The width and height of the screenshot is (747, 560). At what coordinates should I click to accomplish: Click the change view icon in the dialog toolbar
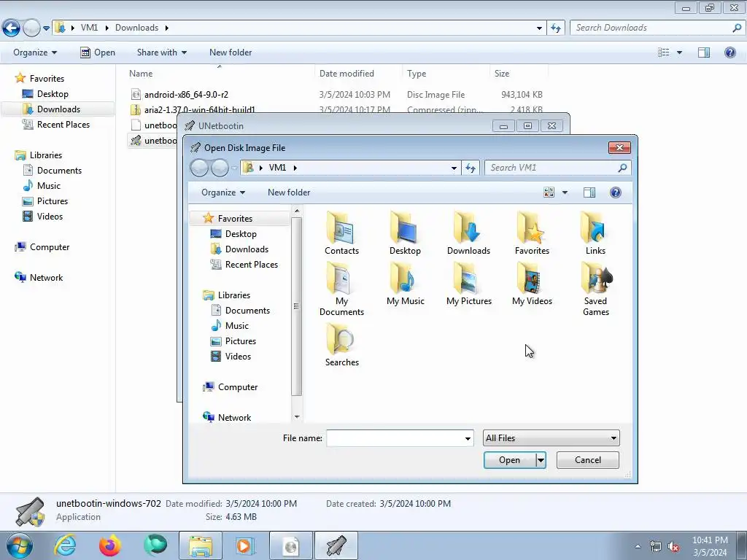(x=549, y=192)
